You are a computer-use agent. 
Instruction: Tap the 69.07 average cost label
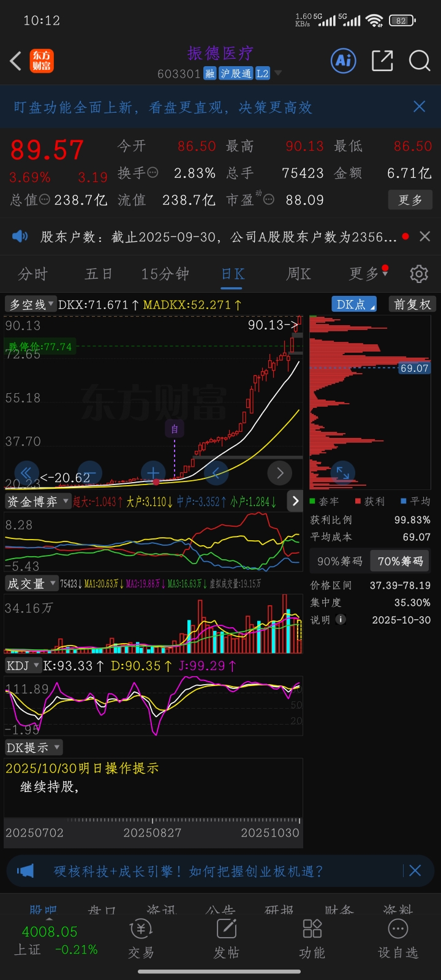[415, 368]
